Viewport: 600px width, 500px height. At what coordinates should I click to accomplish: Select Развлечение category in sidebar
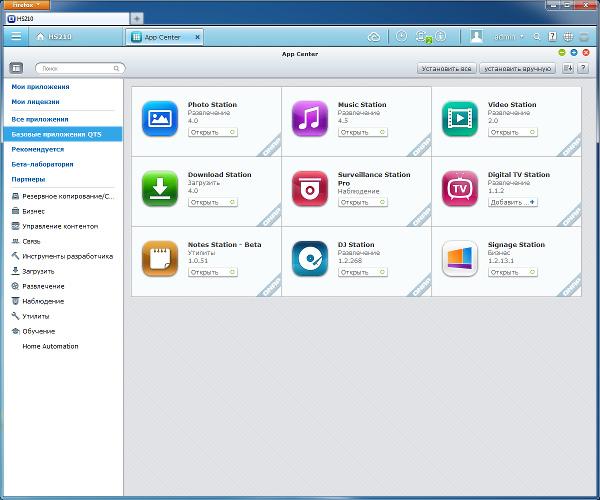click(x=38, y=286)
